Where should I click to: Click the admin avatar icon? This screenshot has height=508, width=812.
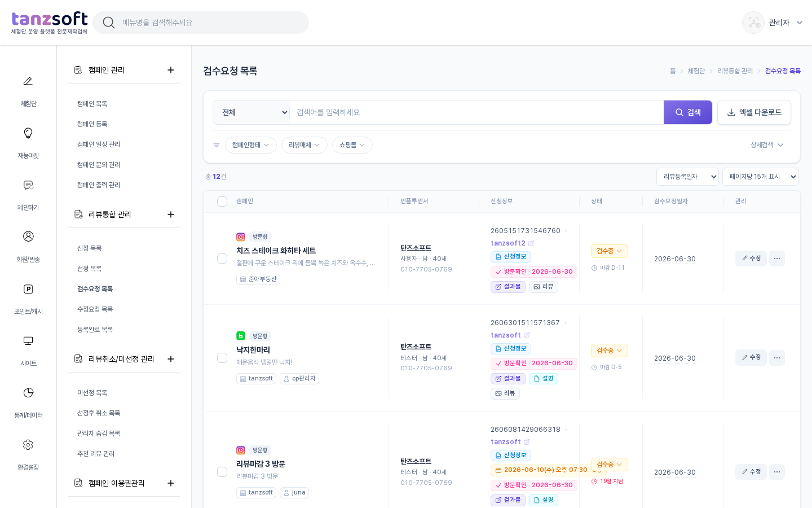click(753, 23)
